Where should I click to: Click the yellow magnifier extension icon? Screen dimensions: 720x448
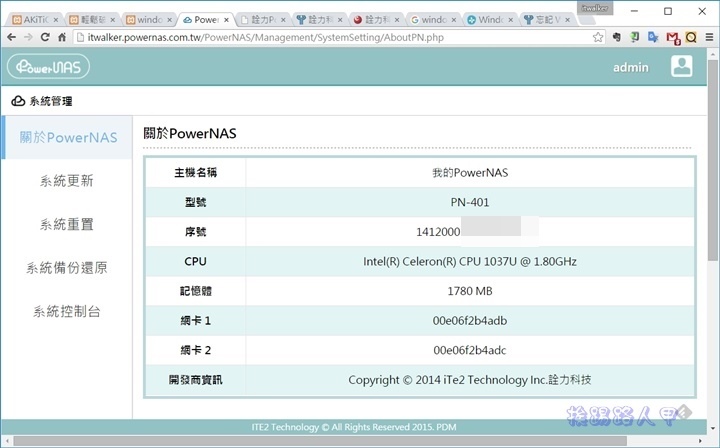(x=691, y=37)
